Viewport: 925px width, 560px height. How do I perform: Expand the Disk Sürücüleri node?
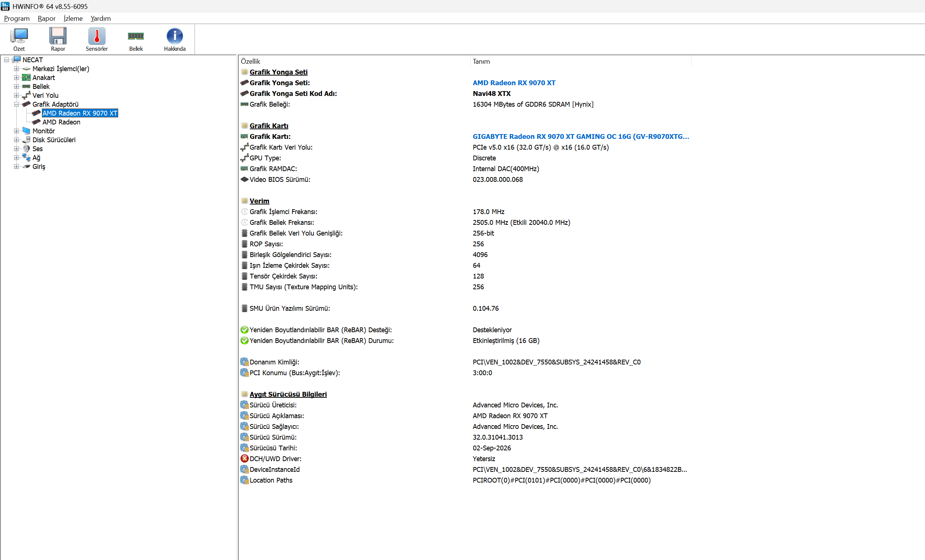coord(17,140)
